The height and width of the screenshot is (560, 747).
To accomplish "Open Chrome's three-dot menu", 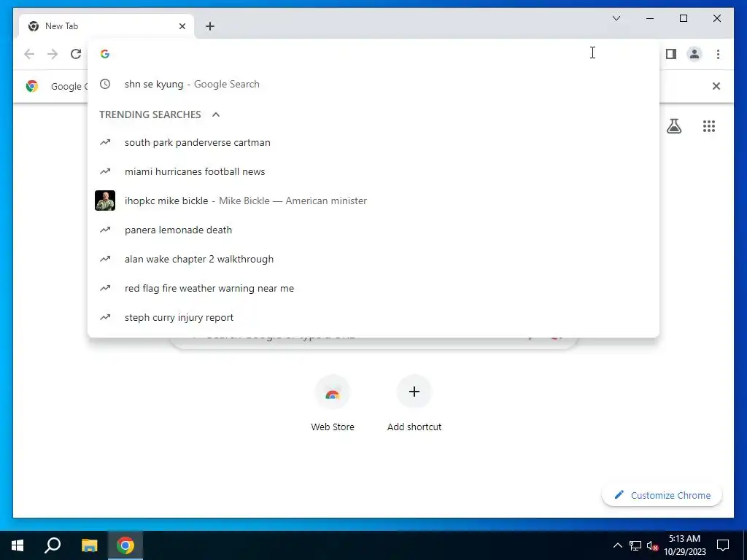I will tap(718, 54).
